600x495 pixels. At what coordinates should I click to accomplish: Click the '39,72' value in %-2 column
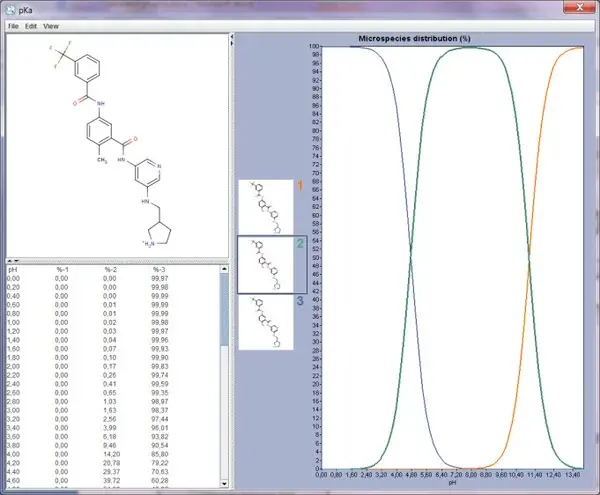(111, 480)
